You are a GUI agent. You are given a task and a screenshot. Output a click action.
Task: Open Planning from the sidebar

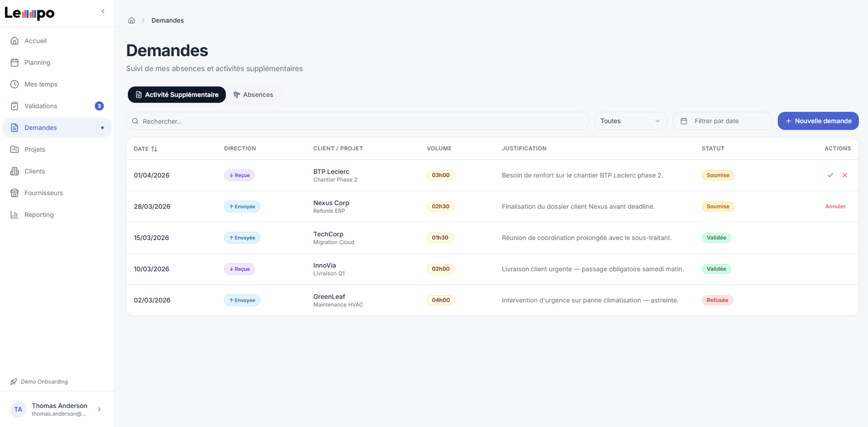(x=57, y=62)
